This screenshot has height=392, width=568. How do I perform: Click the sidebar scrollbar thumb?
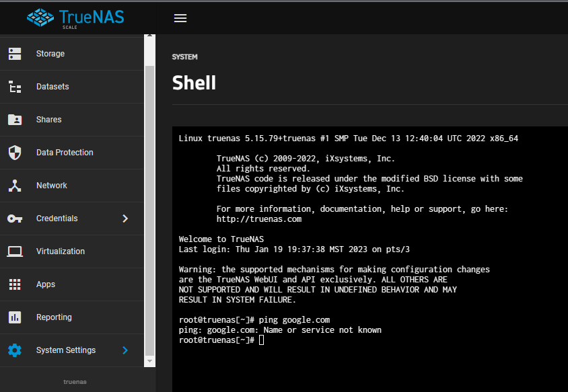click(x=149, y=210)
